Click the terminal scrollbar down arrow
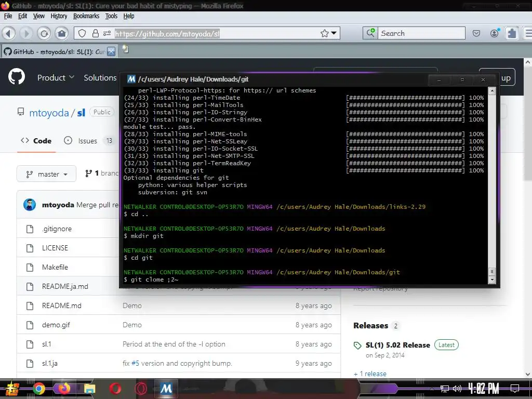532x399 pixels. click(x=492, y=280)
